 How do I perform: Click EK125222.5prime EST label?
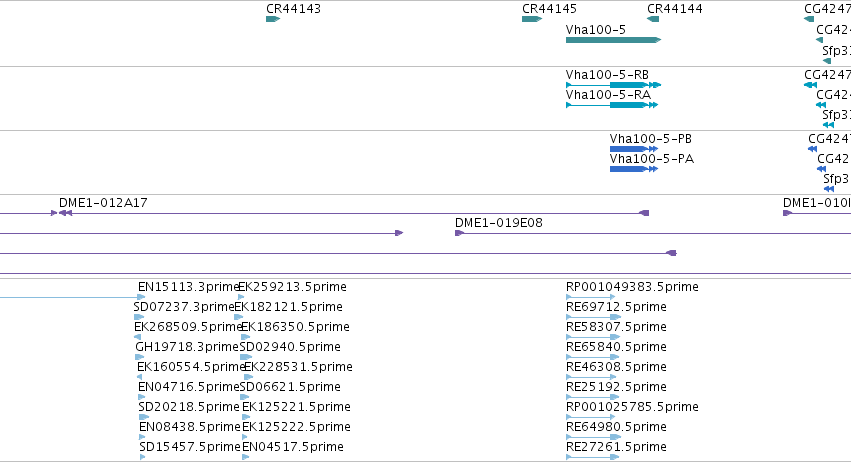point(296,427)
